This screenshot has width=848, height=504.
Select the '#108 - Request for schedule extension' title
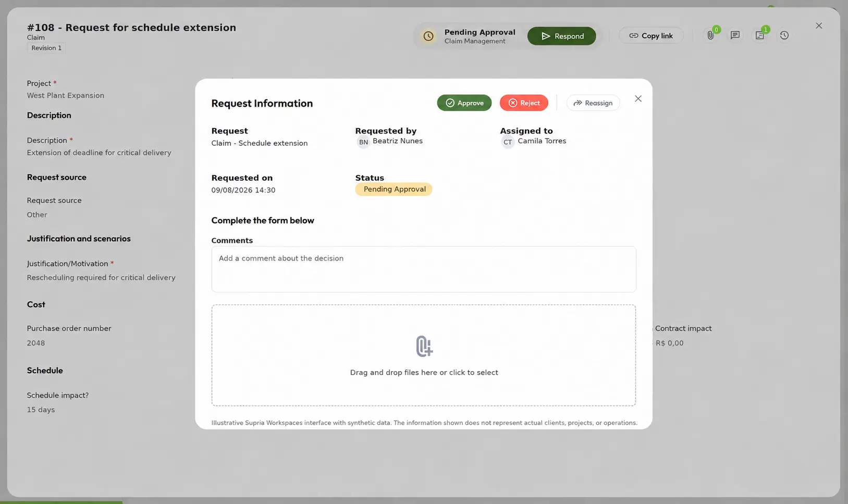pos(131,28)
